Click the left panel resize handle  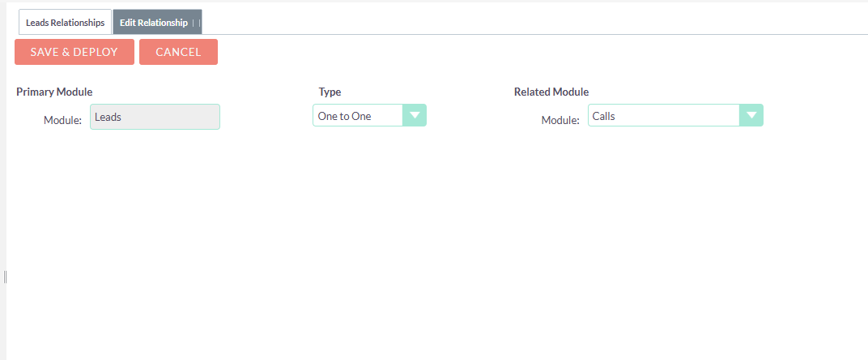pyautogui.click(x=5, y=277)
